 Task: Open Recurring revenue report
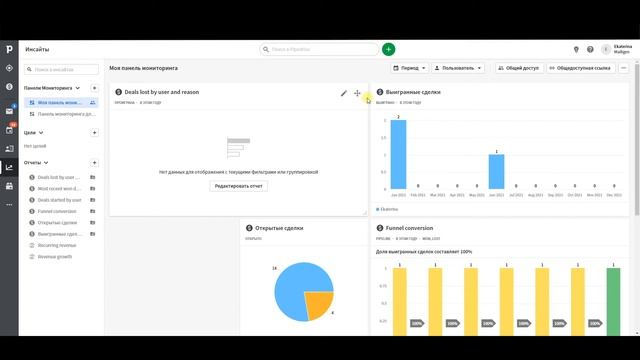click(57, 246)
